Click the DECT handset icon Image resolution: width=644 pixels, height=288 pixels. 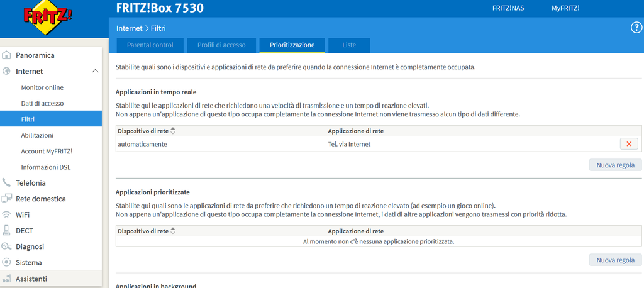6,230
